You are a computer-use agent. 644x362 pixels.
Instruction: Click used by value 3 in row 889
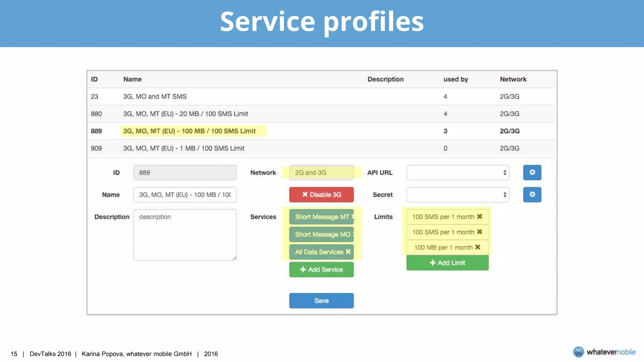[x=445, y=131]
